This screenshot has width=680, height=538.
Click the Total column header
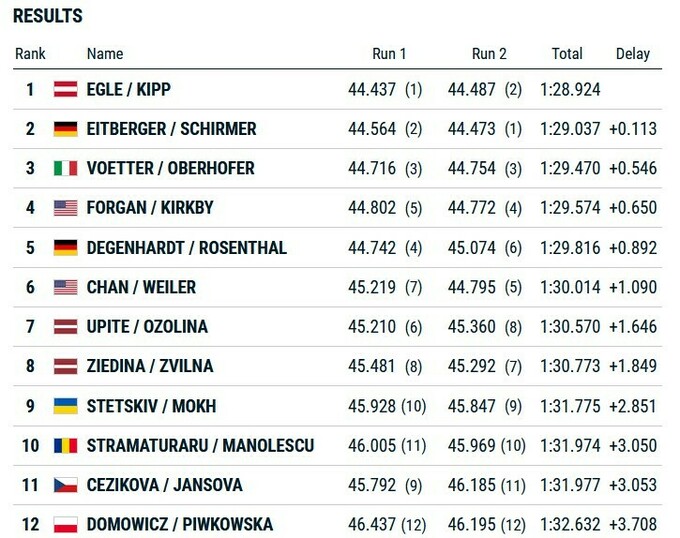pyautogui.click(x=567, y=54)
